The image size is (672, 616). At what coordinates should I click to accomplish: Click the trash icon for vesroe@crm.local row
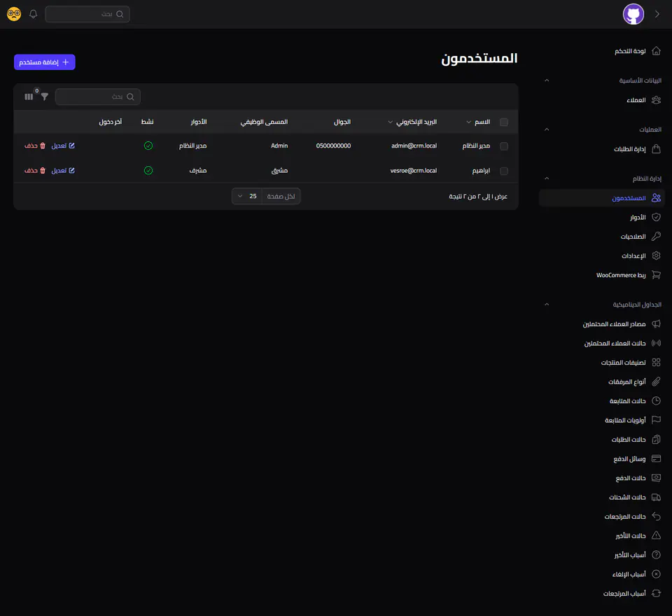click(43, 171)
